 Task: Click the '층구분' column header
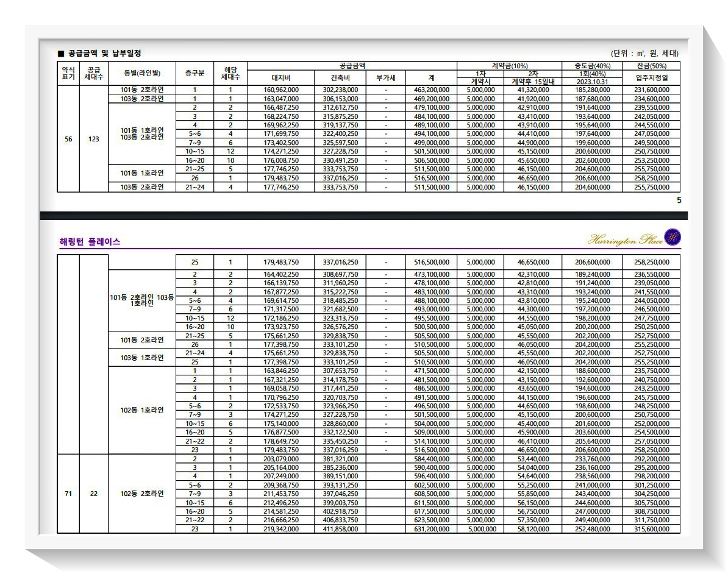[194, 73]
